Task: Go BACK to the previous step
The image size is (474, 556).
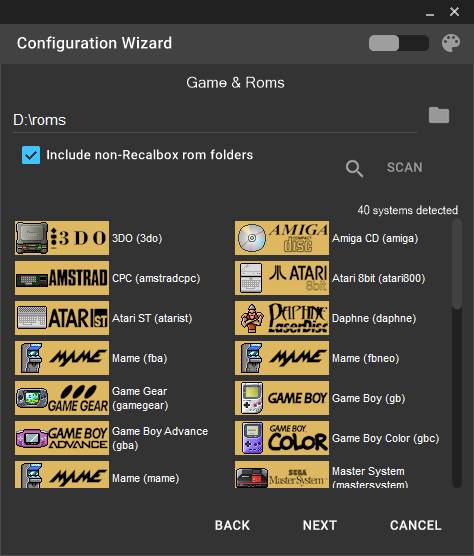Action: pos(232,525)
